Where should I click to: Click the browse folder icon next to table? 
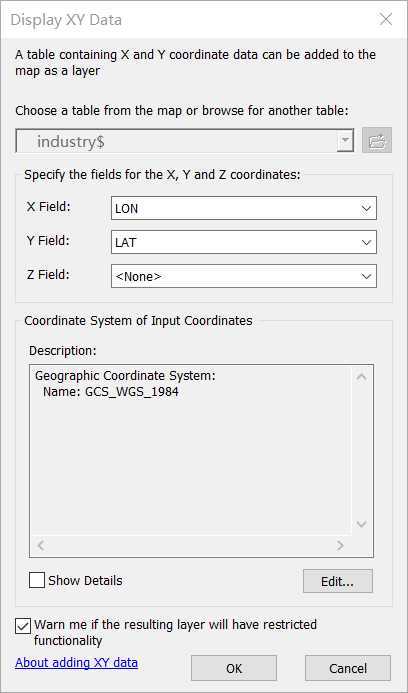(x=377, y=141)
